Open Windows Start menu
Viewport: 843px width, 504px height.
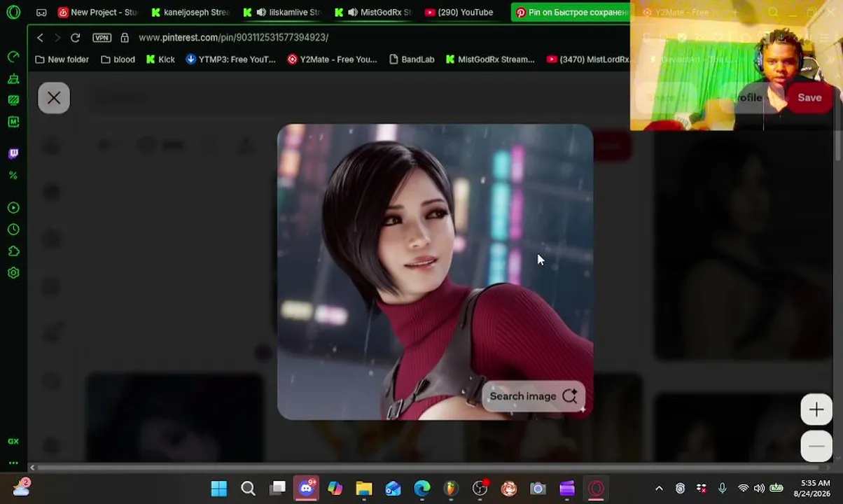pos(219,489)
